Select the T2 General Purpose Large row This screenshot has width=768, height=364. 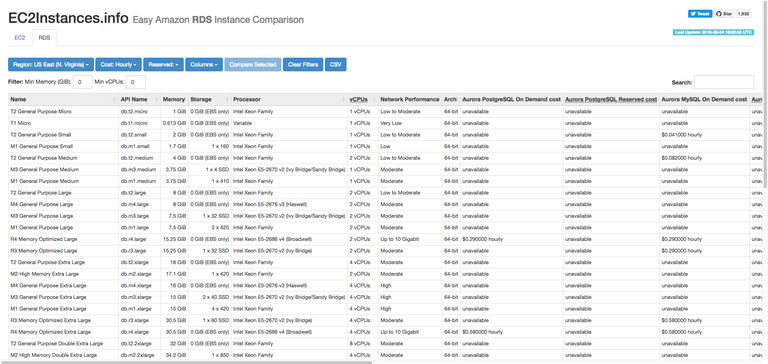(x=384, y=193)
